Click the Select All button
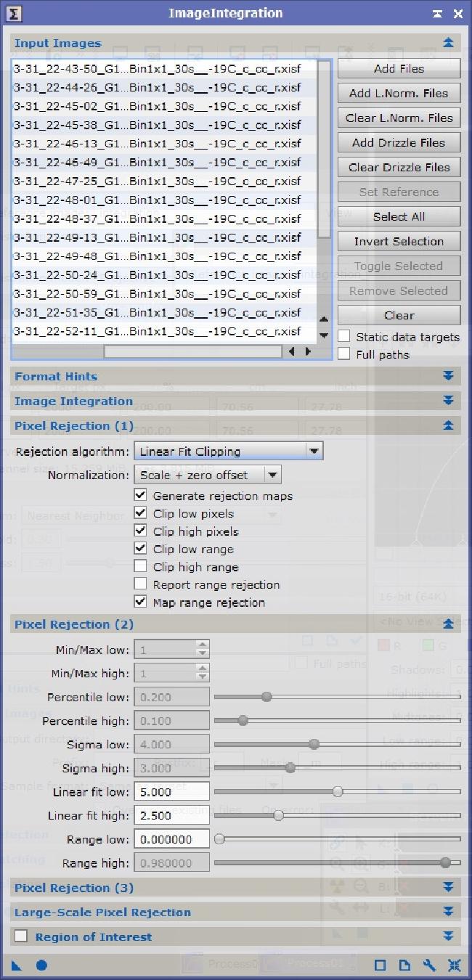 (399, 216)
